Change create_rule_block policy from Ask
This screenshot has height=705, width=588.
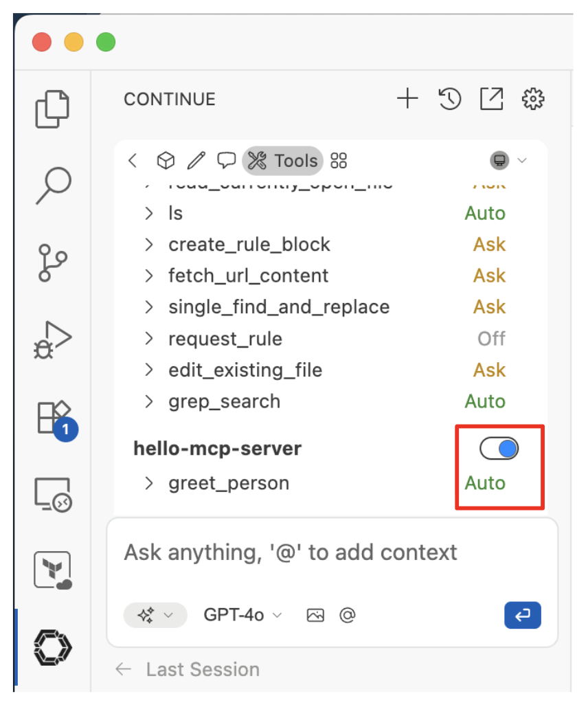489,245
